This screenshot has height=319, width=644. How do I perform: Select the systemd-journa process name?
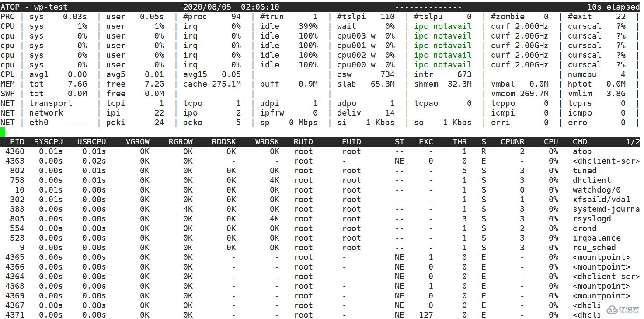tap(606, 209)
